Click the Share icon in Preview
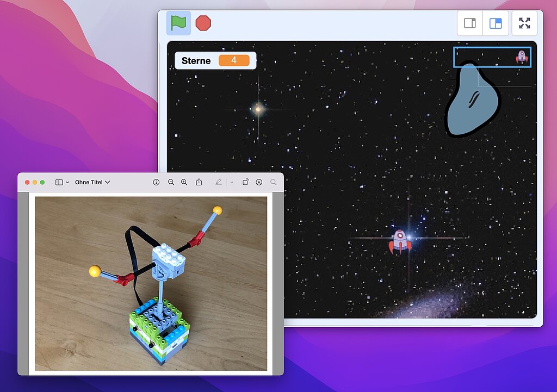Screen dimensions: 557x392 [199, 182]
